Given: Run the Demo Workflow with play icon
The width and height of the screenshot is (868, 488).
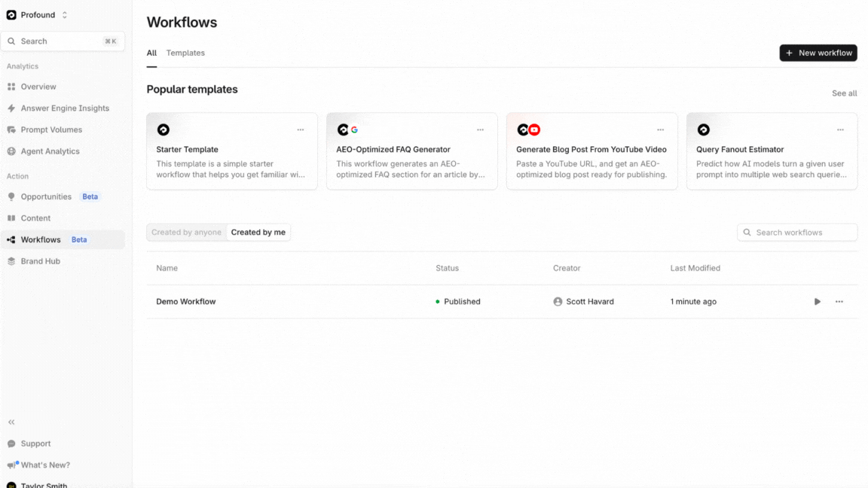Looking at the screenshot, I should pos(818,302).
